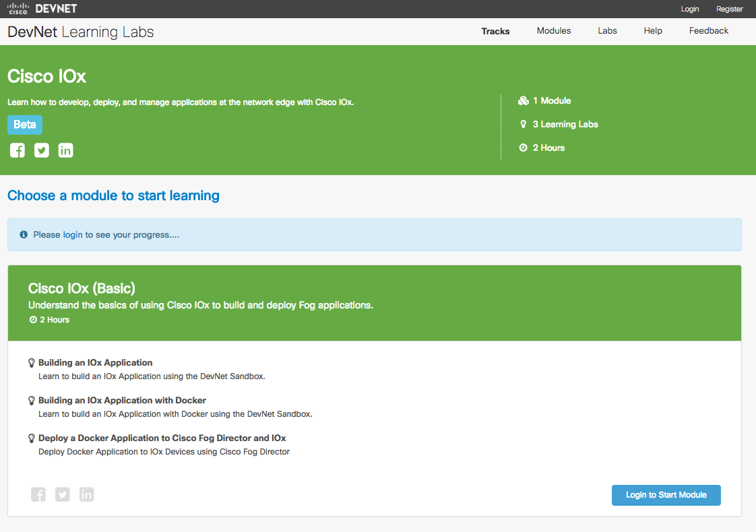Click the module cubes icon beside 1 Module
The height and width of the screenshot is (532, 756).
(x=523, y=101)
